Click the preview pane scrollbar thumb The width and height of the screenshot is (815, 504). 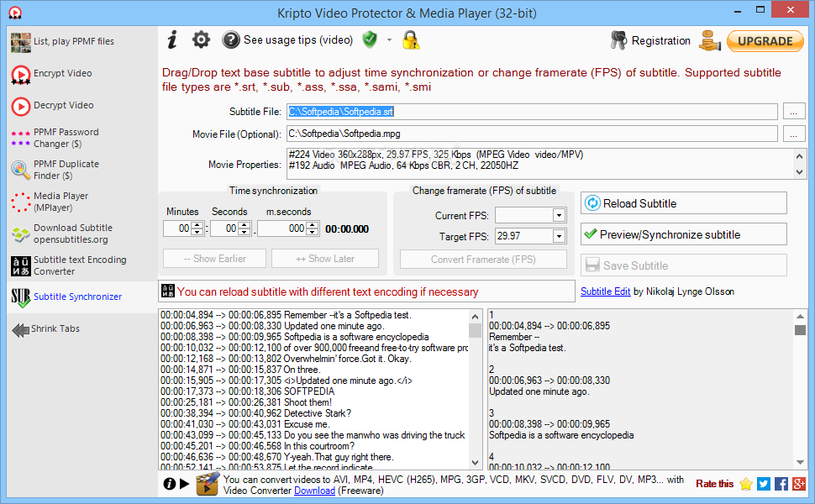(x=800, y=330)
